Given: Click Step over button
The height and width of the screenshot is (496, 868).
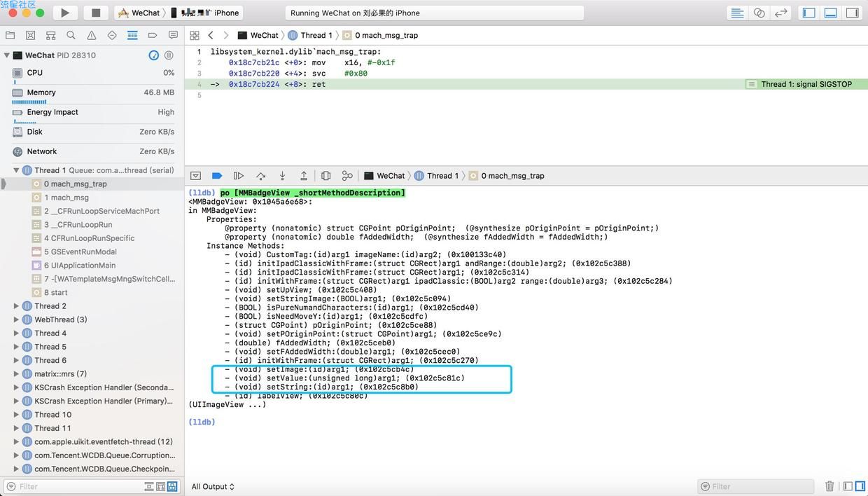Looking at the screenshot, I should (260, 176).
